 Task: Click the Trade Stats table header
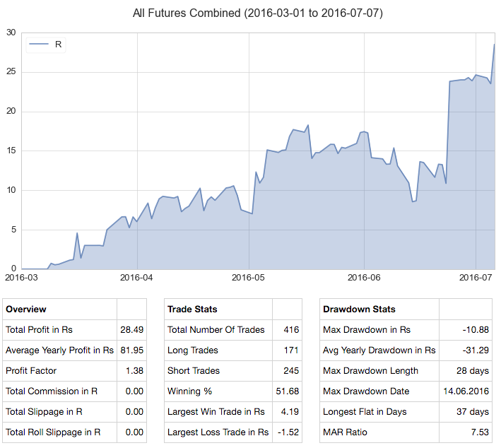pyautogui.click(x=192, y=309)
